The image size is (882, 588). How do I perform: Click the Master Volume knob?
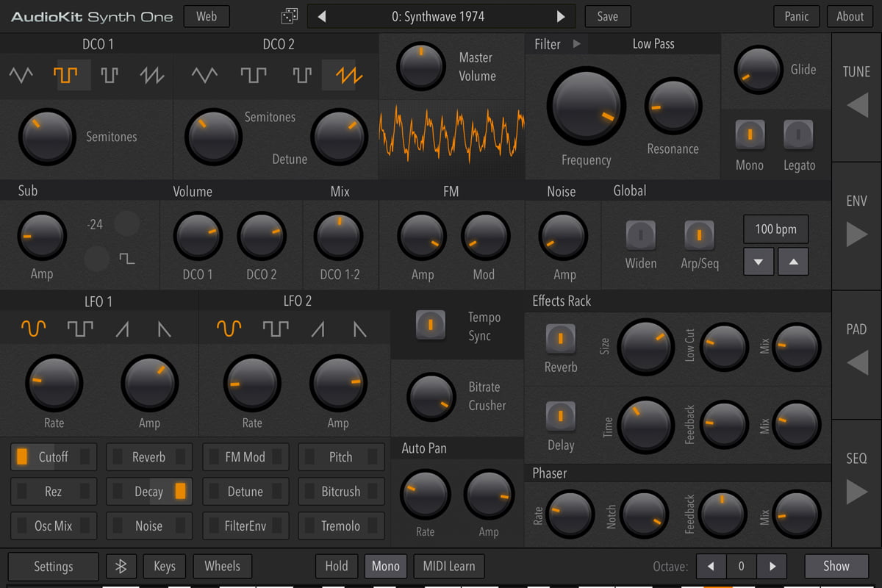coord(421,67)
